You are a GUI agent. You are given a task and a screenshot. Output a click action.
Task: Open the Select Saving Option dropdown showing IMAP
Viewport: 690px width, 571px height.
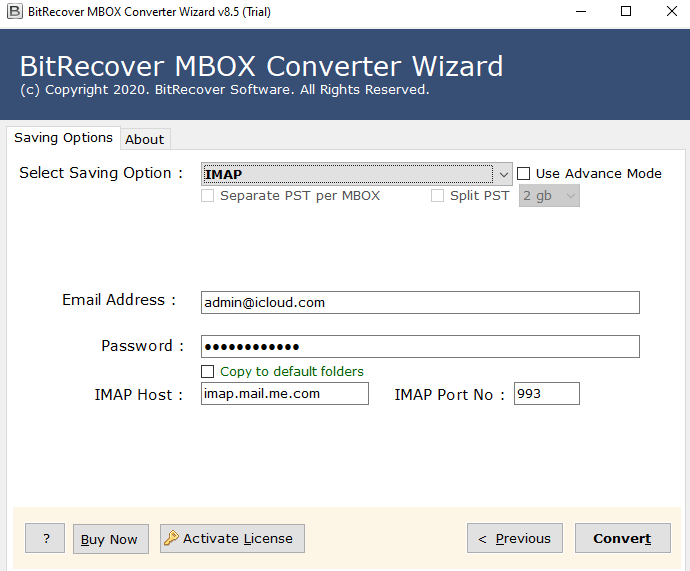(356, 174)
